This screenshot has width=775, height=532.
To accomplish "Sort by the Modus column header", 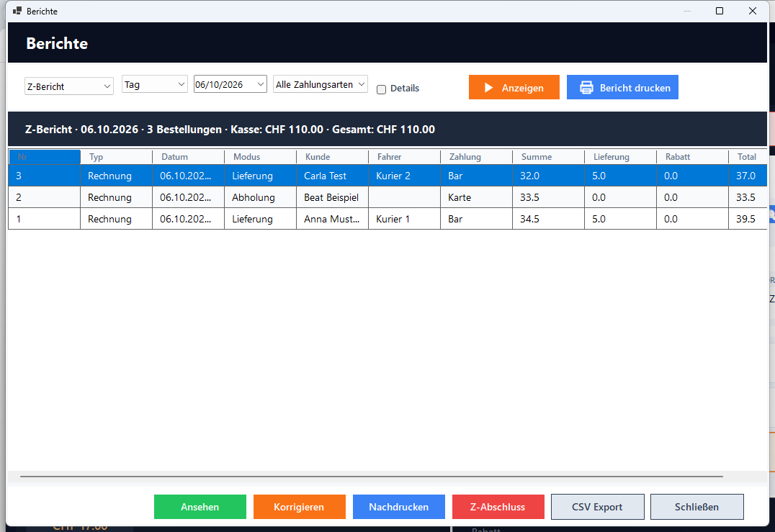I will coord(261,157).
